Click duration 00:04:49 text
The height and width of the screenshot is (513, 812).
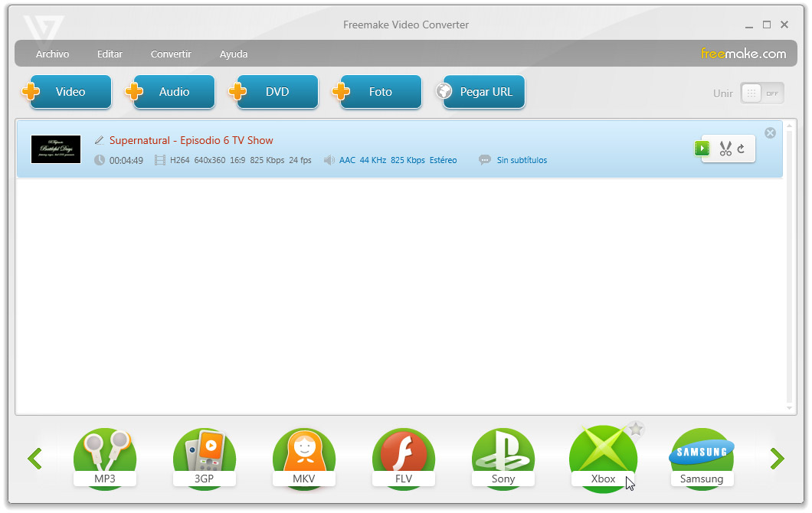(126, 161)
